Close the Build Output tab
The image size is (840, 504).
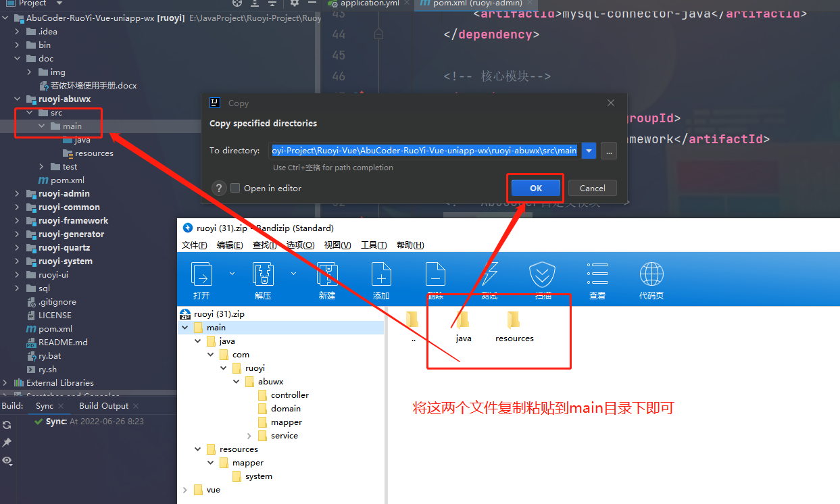click(136, 406)
